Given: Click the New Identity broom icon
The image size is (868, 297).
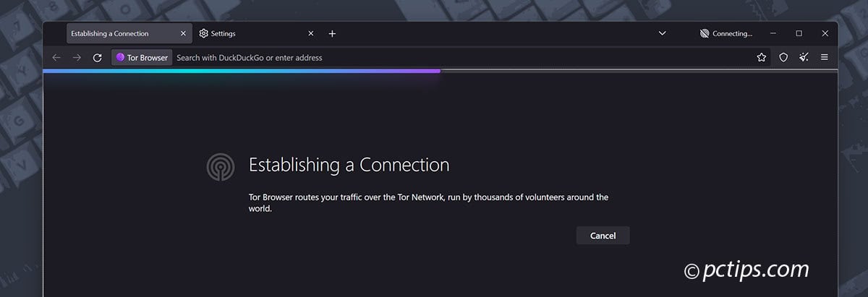Looking at the screenshot, I should coord(804,58).
